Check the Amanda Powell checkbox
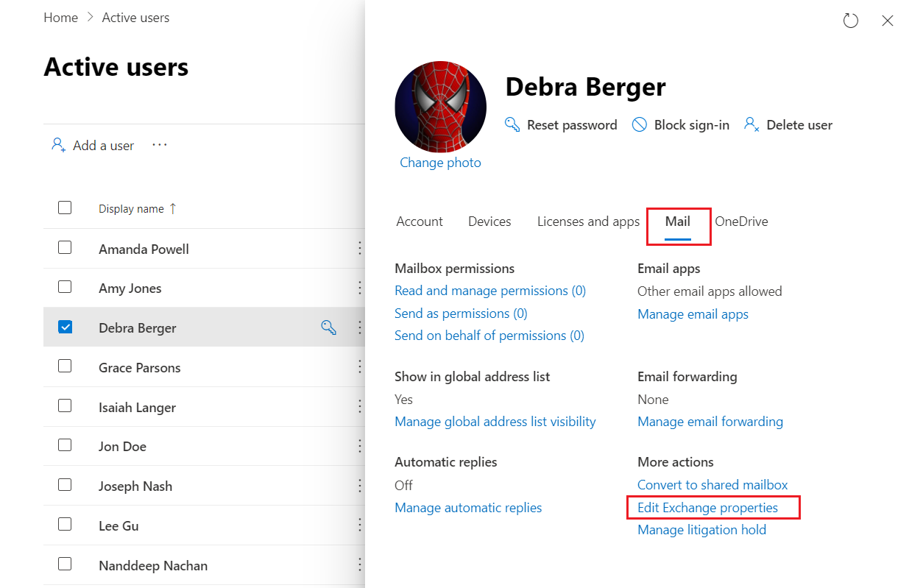 coord(65,248)
